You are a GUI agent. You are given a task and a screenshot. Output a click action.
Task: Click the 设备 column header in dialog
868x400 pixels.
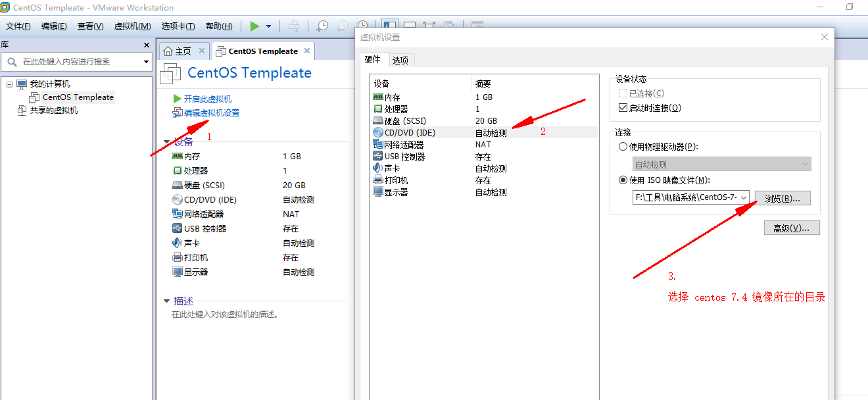coord(420,84)
